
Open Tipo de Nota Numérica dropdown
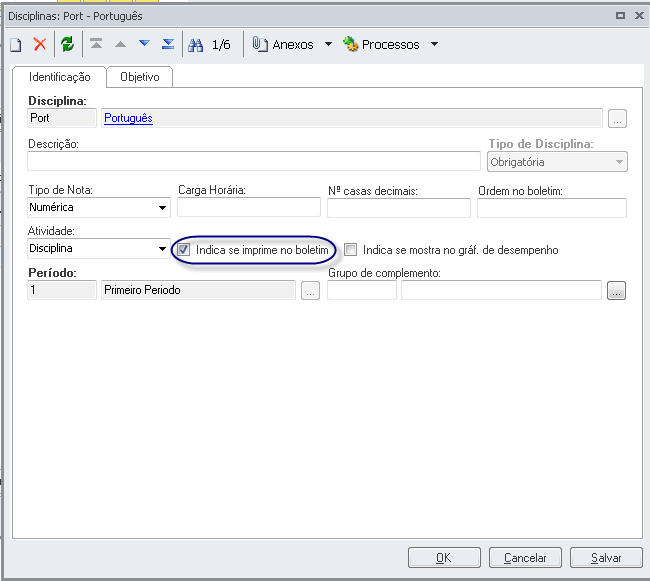coord(99,208)
